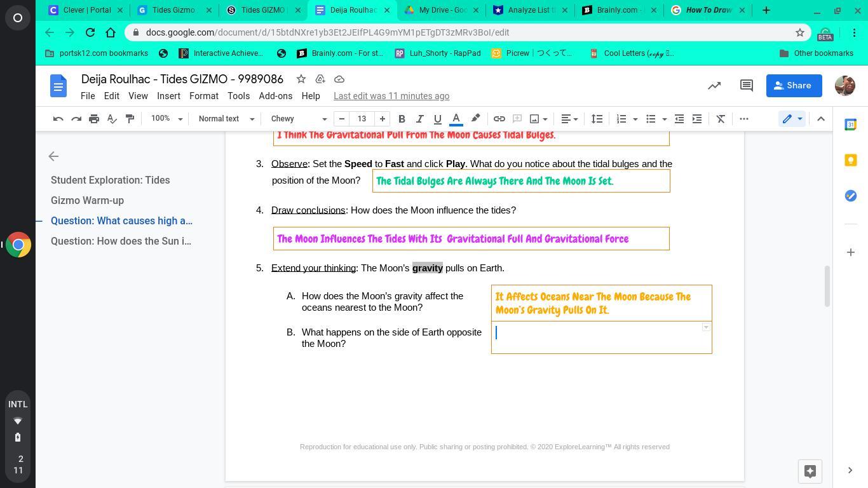
Task: Open the comment history icon
Action: pos(746,86)
